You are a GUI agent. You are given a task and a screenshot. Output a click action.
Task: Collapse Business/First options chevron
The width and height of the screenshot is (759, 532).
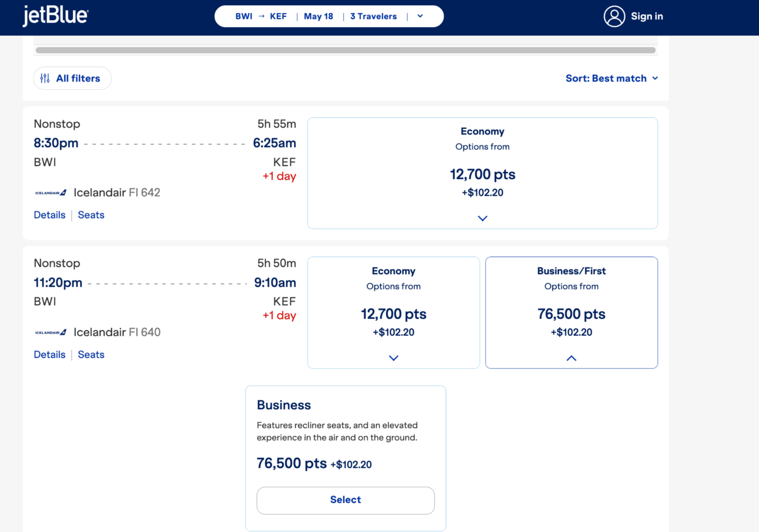coord(571,358)
